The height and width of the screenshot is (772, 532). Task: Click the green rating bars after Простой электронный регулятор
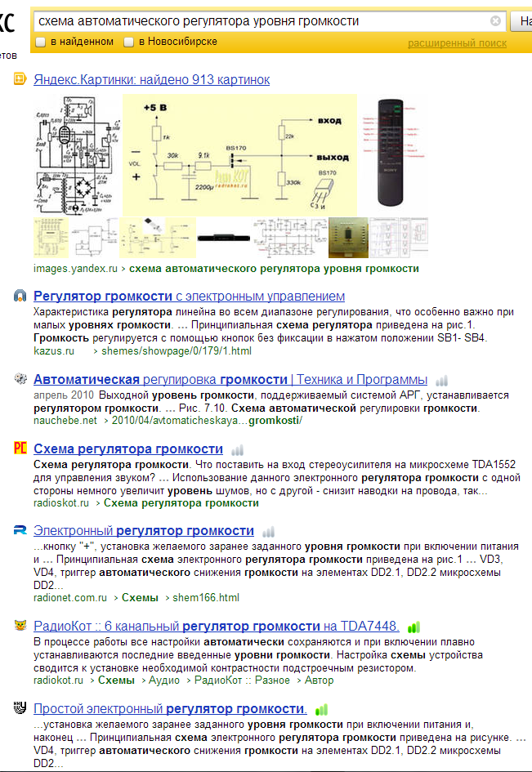[321, 709]
